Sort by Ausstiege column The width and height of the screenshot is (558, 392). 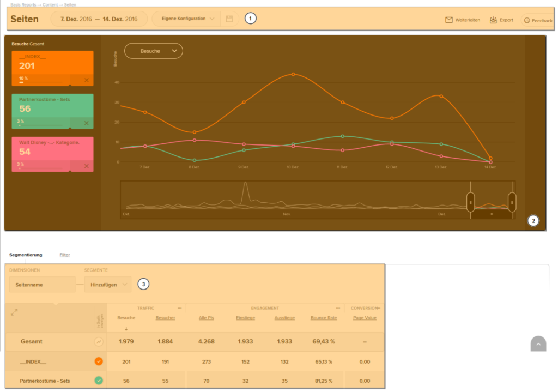tap(284, 318)
